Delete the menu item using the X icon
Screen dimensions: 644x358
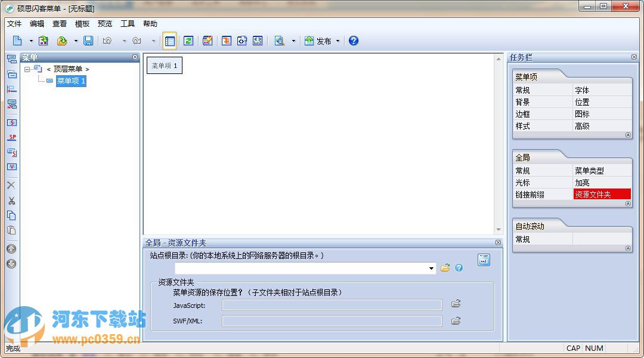coord(12,185)
